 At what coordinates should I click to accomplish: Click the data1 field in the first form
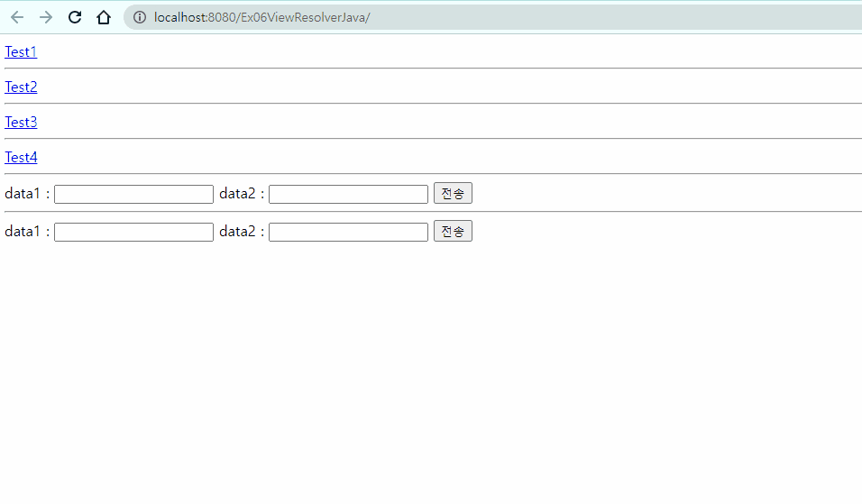[133, 194]
